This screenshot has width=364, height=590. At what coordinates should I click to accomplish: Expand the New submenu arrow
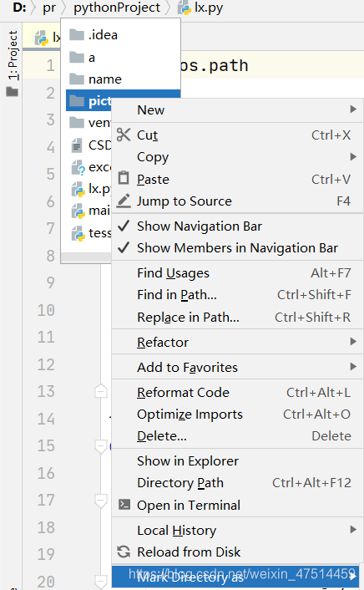click(352, 109)
